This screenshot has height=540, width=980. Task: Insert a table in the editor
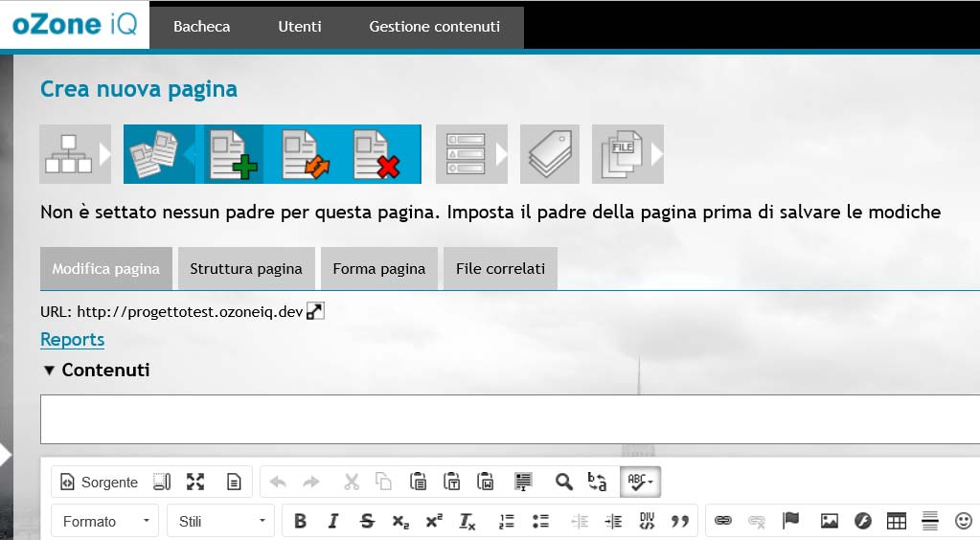[x=896, y=521]
